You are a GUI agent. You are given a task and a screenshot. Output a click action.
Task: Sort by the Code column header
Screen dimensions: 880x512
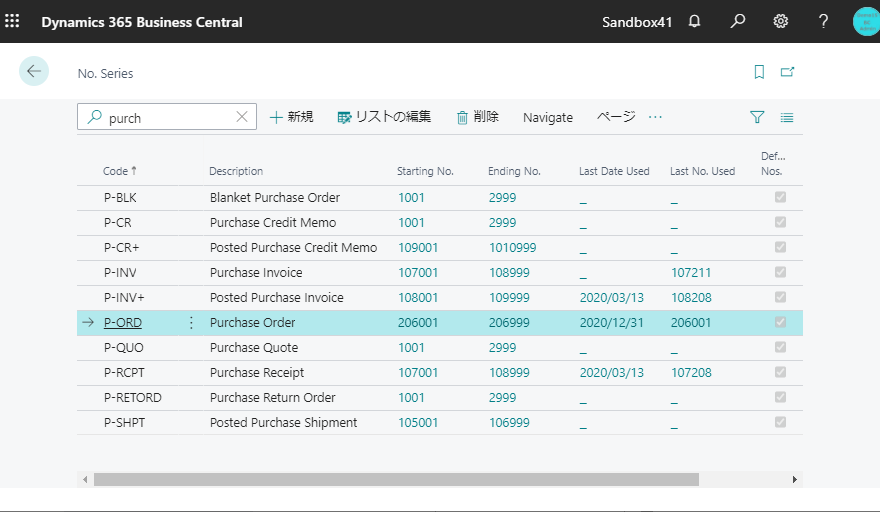pos(120,171)
